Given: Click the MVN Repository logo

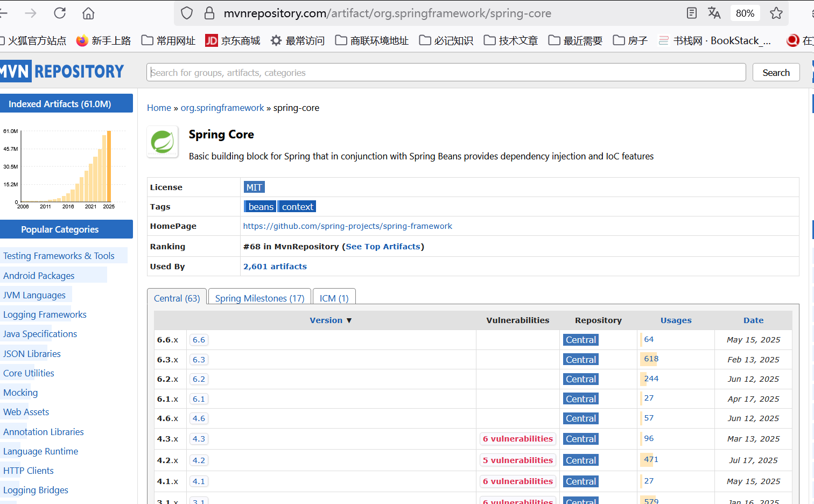Looking at the screenshot, I should tap(62, 72).
